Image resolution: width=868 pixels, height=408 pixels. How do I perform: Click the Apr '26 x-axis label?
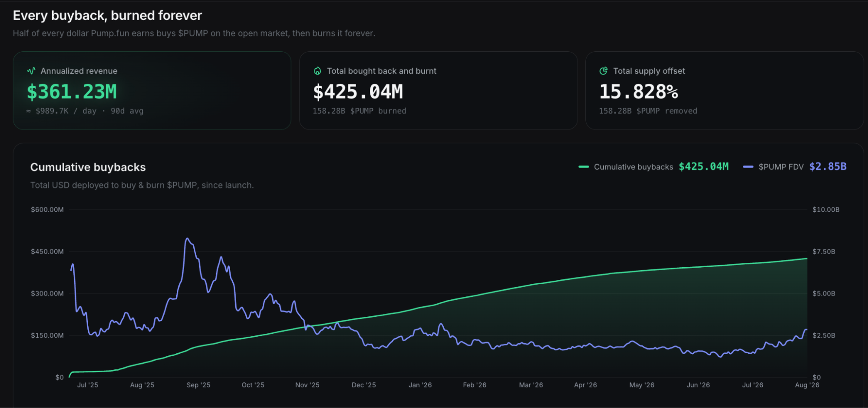coord(585,385)
